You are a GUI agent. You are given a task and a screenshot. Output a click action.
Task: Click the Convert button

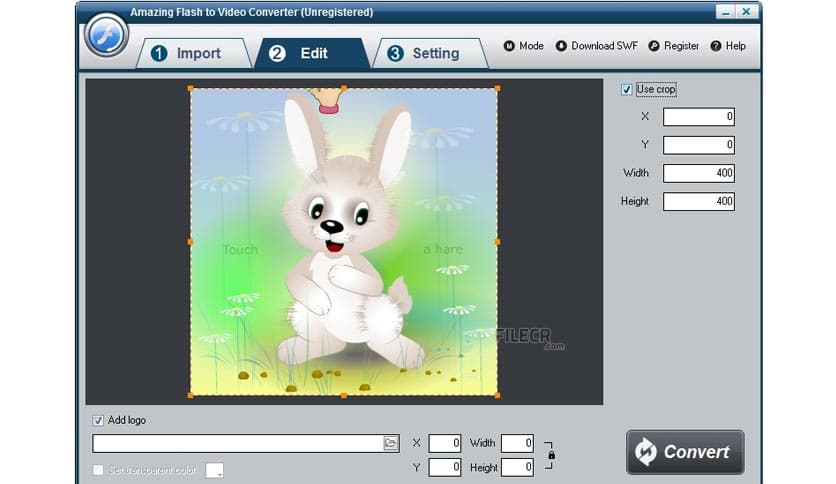(x=685, y=452)
